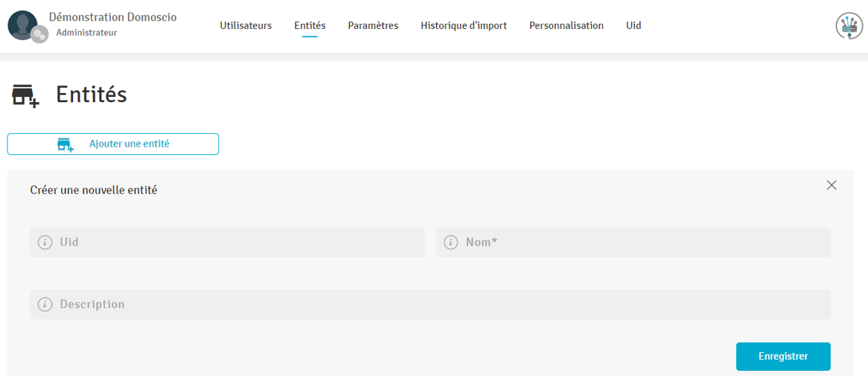Click the info icon in Description field
868x376 pixels.
pos(45,305)
